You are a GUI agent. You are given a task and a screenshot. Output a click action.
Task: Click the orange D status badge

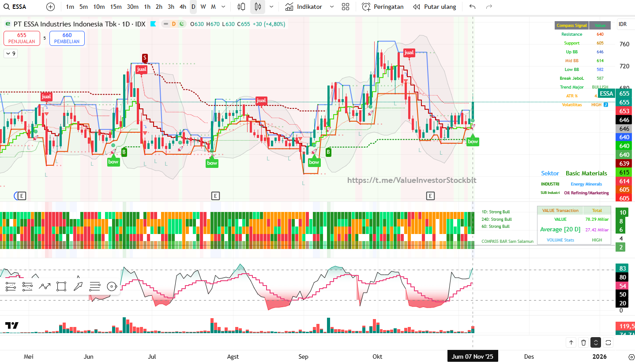pos(173,24)
